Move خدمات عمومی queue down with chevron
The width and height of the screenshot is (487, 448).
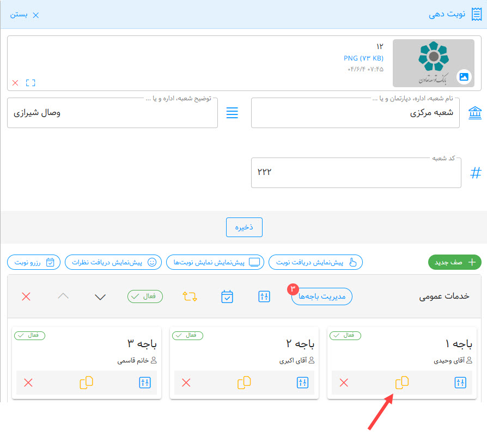tap(100, 296)
